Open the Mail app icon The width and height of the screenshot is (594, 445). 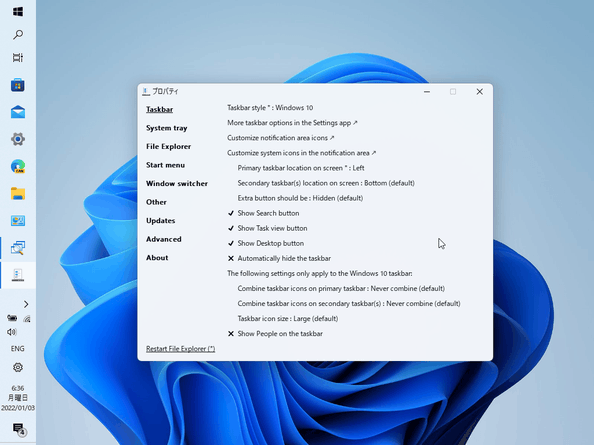[18, 112]
